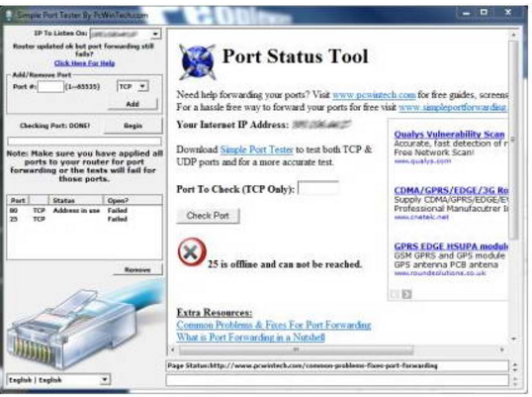This screenshot has width=532, height=397.
Task: Click the previous ad arrow icon
Action: click(x=395, y=294)
